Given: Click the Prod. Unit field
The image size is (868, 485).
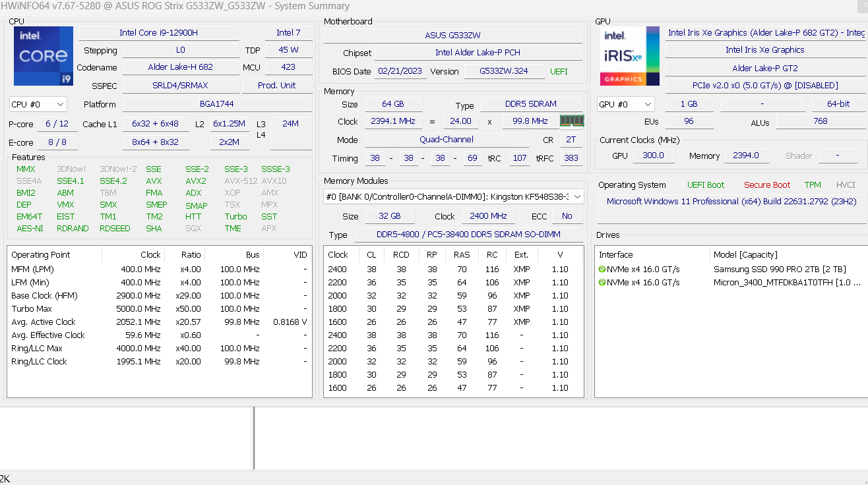Looking at the screenshot, I should tap(277, 85).
